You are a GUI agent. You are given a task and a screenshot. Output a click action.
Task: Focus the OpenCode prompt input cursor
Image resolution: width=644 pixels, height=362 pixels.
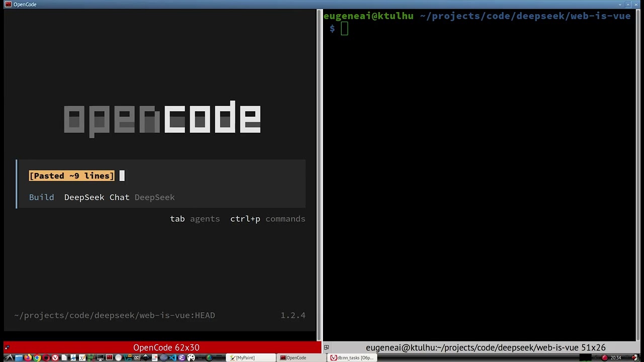click(x=122, y=176)
